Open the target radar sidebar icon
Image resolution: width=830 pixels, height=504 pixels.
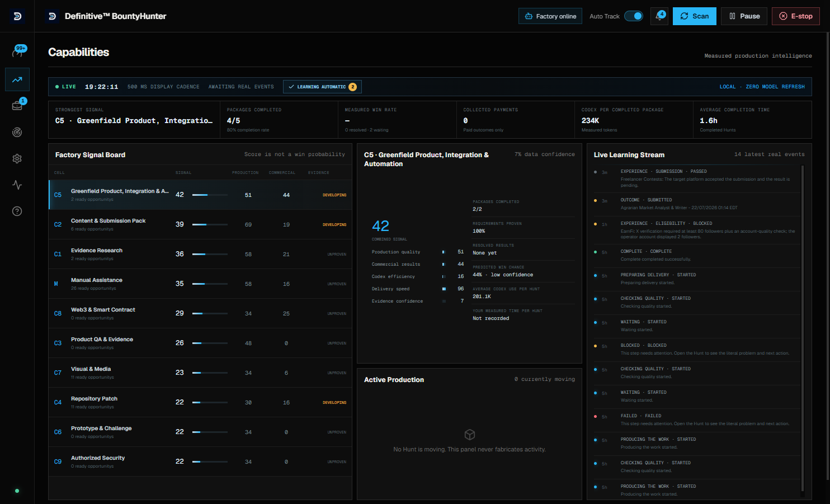(17, 132)
